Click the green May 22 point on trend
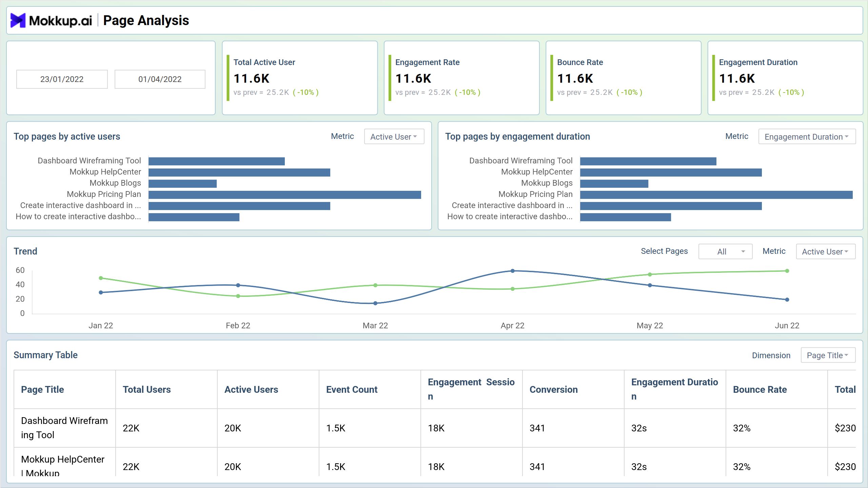 point(650,274)
